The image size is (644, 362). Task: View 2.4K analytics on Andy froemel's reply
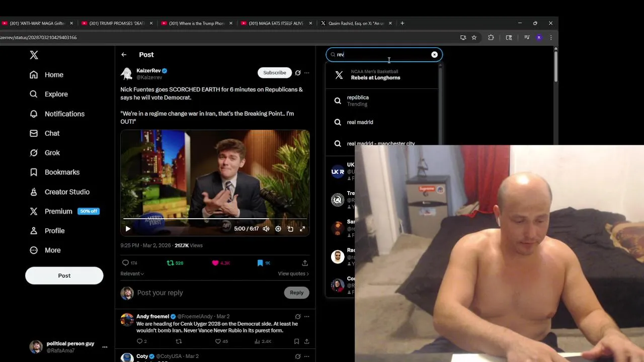[x=263, y=341]
